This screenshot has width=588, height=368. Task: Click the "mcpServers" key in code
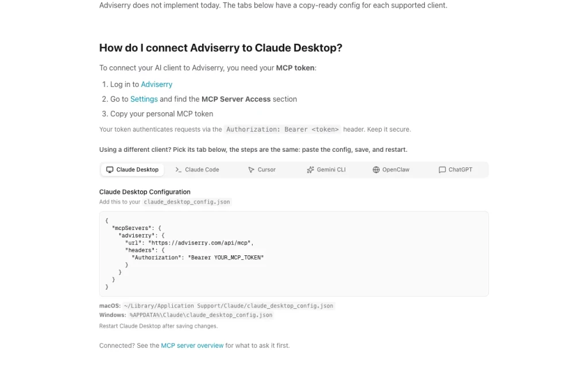[132, 228]
